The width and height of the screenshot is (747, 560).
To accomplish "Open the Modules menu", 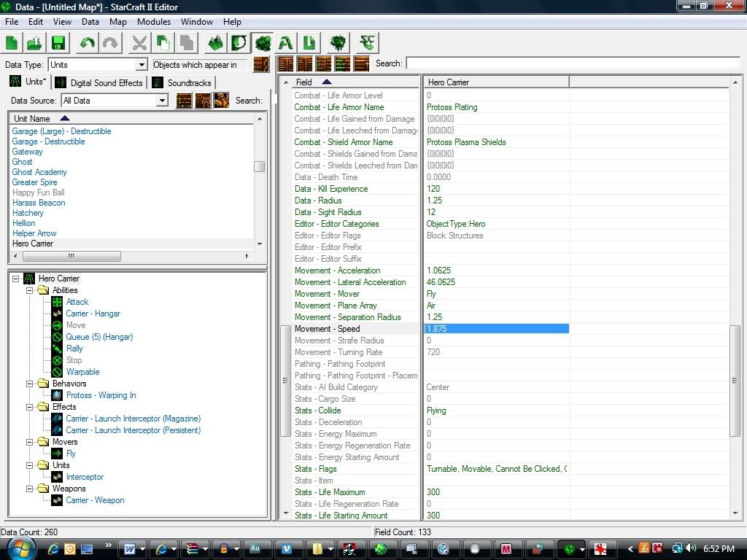I will point(153,22).
